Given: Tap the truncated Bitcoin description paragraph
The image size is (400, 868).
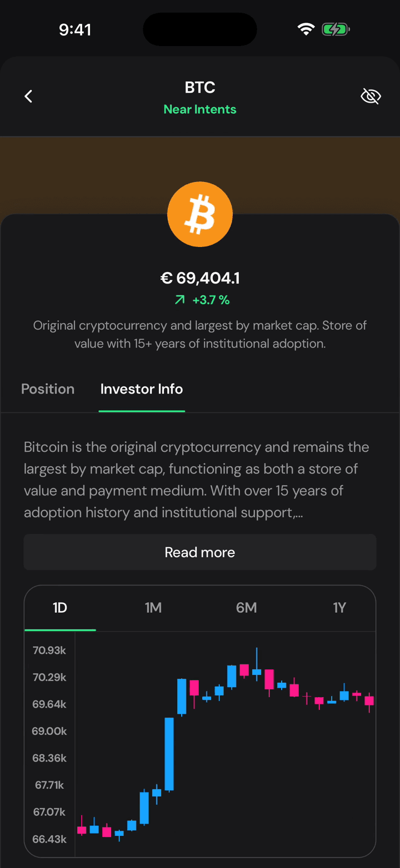Looking at the screenshot, I should point(197,480).
